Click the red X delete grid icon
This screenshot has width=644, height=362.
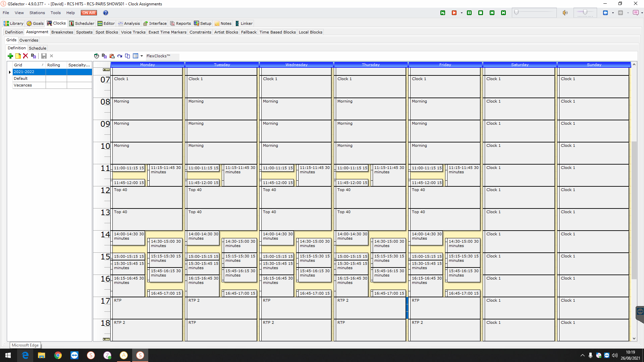click(x=25, y=56)
